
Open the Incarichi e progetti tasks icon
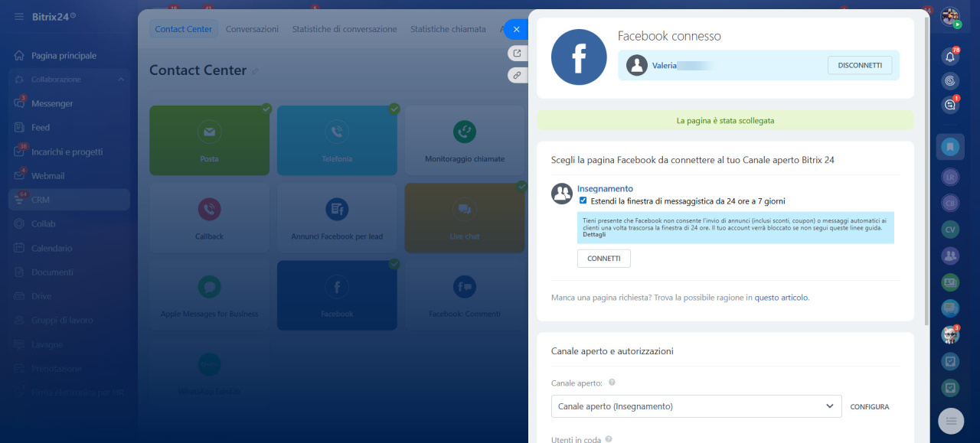coord(18,151)
